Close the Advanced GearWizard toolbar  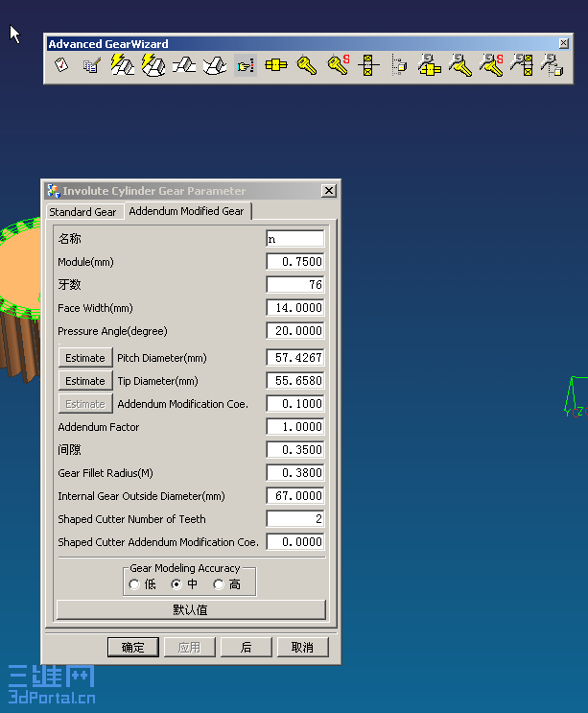[x=563, y=43]
